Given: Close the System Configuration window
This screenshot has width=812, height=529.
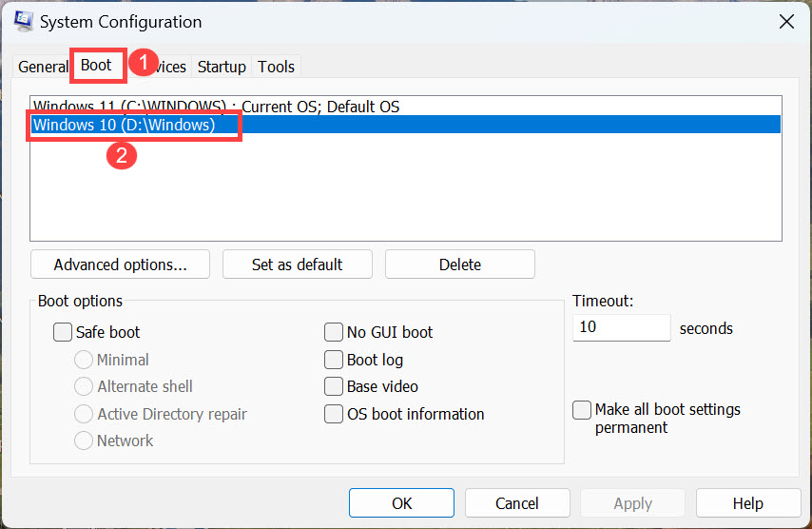Looking at the screenshot, I should click(x=786, y=21).
